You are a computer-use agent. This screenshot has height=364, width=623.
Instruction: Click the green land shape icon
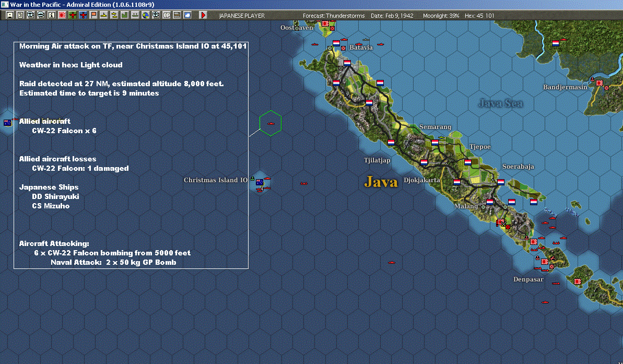click(124, 15)
